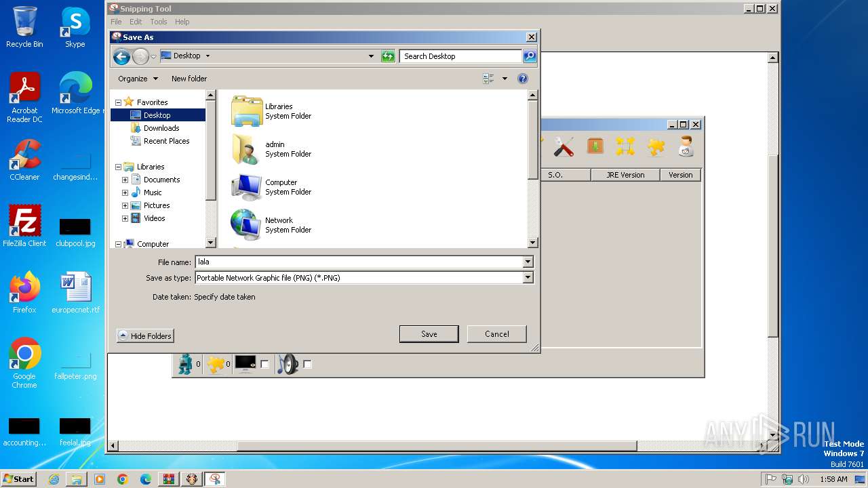Click the Cancel button
Screen dimensions: 868x488
click(497, 334)
